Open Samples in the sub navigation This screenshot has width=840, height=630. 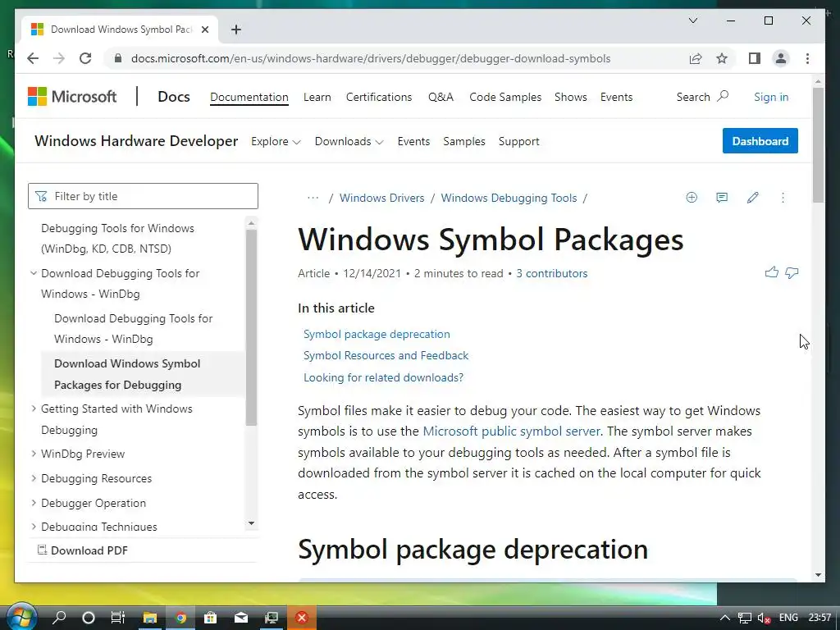click(x=464, y=141)
